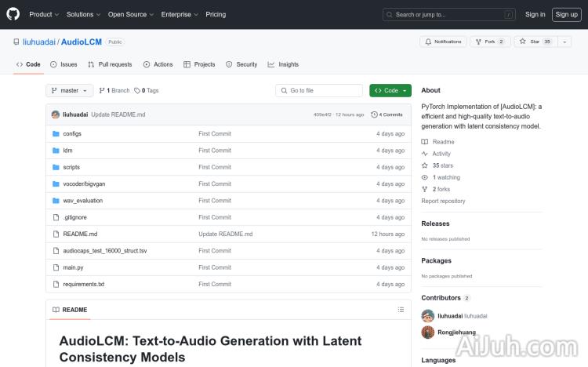View the 1 Branch link
This screenshot has height=367, width=588.
(x=114, y=90)
